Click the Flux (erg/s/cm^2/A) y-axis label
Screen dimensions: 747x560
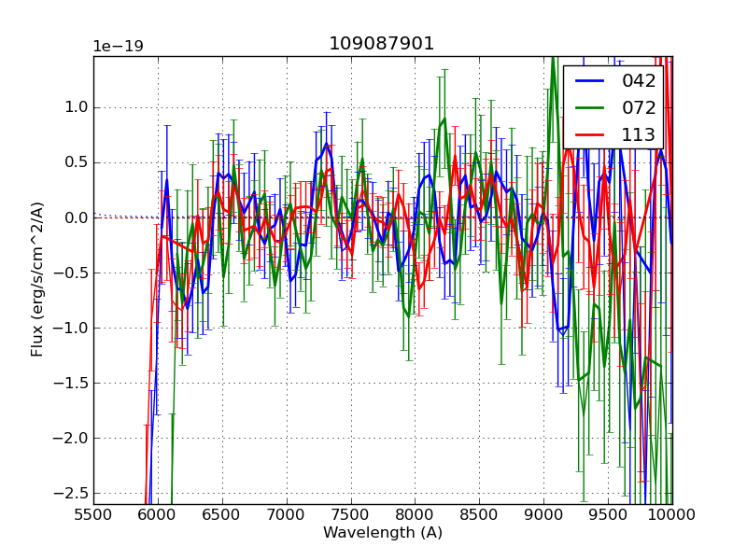(37, 280)
